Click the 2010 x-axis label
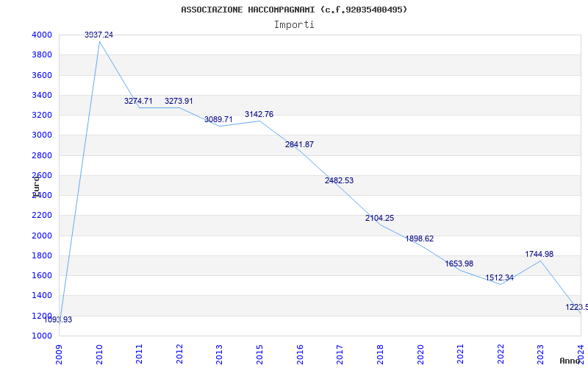Screen dimensions: 588x368 pos(99,355)
